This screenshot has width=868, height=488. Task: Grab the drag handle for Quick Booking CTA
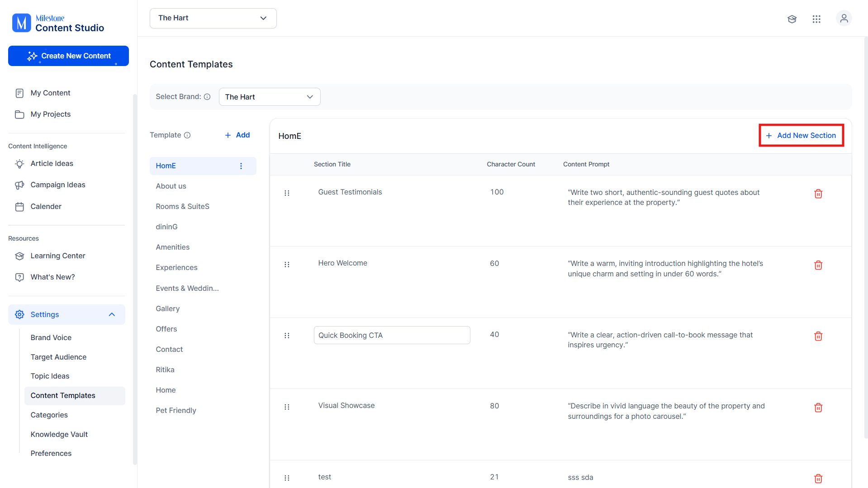point(287,336)
